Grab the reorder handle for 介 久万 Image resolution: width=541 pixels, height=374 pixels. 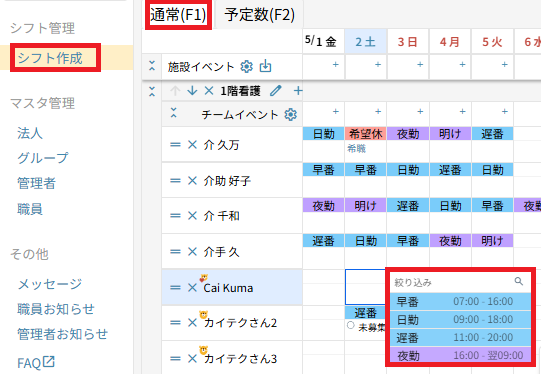[175, 145]
